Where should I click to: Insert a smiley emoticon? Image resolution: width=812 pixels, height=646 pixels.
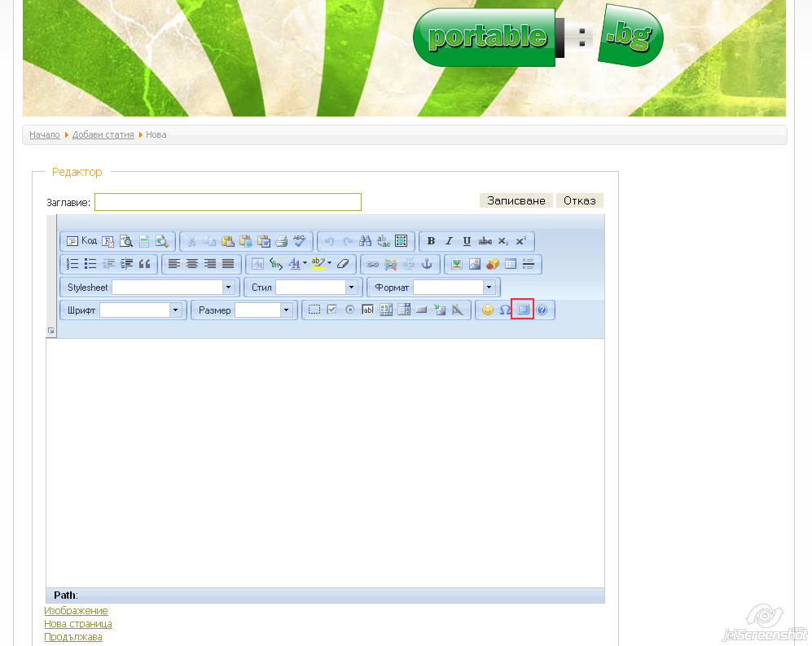click(488, 310)
